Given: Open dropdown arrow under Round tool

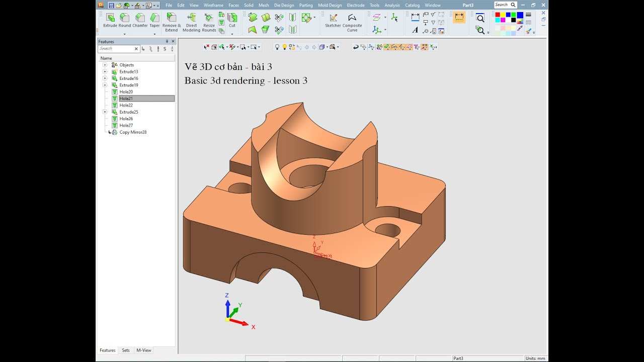Looking at the screenshot, I should [125, 34].
